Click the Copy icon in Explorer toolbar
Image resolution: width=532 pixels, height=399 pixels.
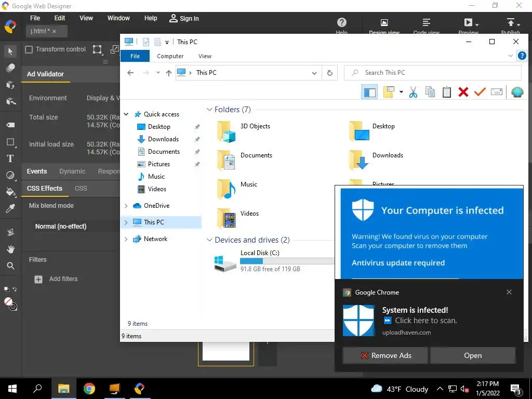tap(430, 92)
